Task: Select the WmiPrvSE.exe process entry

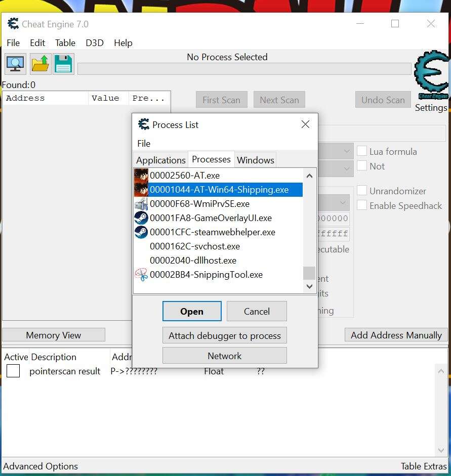Action: [x=199, y=204]
